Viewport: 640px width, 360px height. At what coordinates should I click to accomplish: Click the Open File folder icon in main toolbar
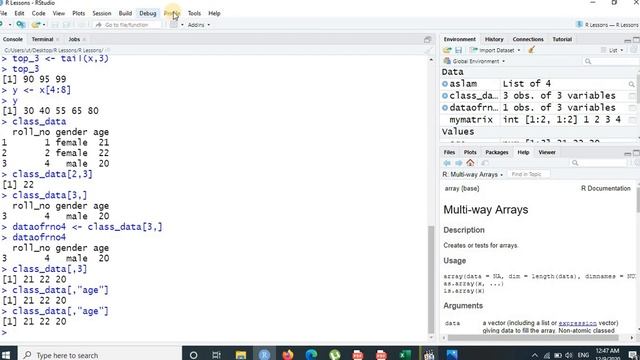pyautogui.click(x=36, y=25)
